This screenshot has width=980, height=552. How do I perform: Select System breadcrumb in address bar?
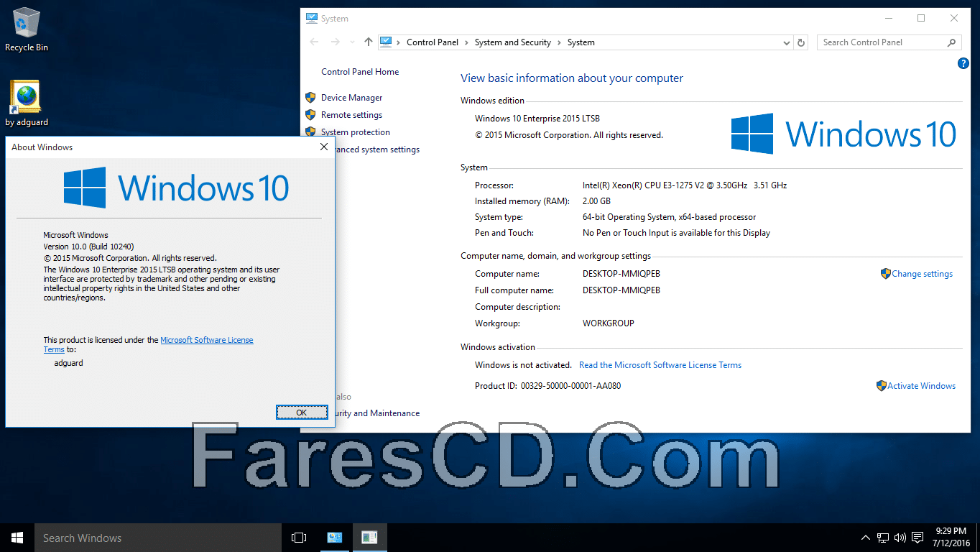pos(581,42)
